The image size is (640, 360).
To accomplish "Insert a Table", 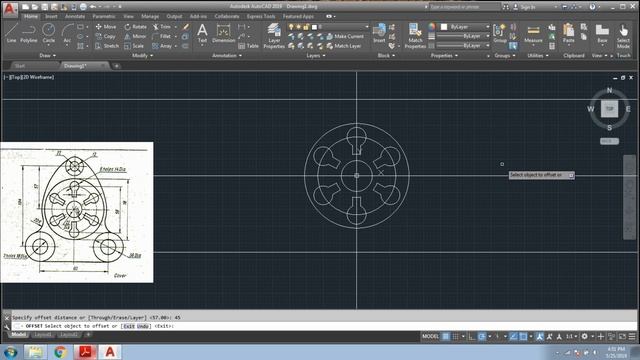I will [x=249, y=46].
